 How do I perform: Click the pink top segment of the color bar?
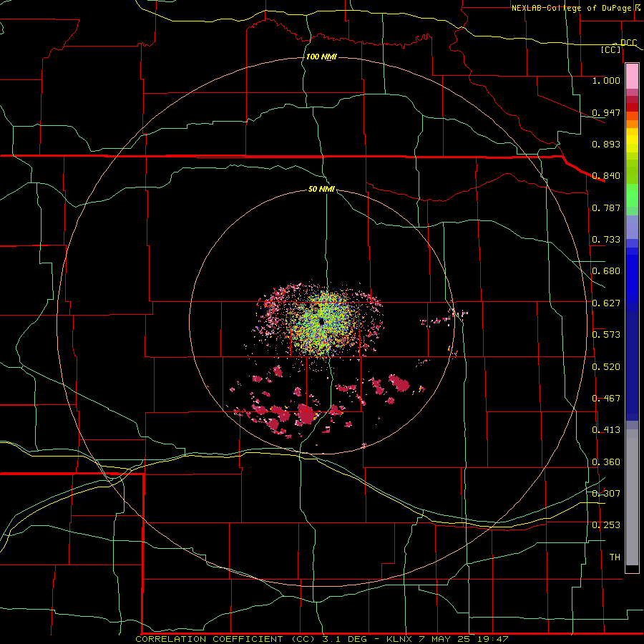pyautogui.click(x=632, y=76)
